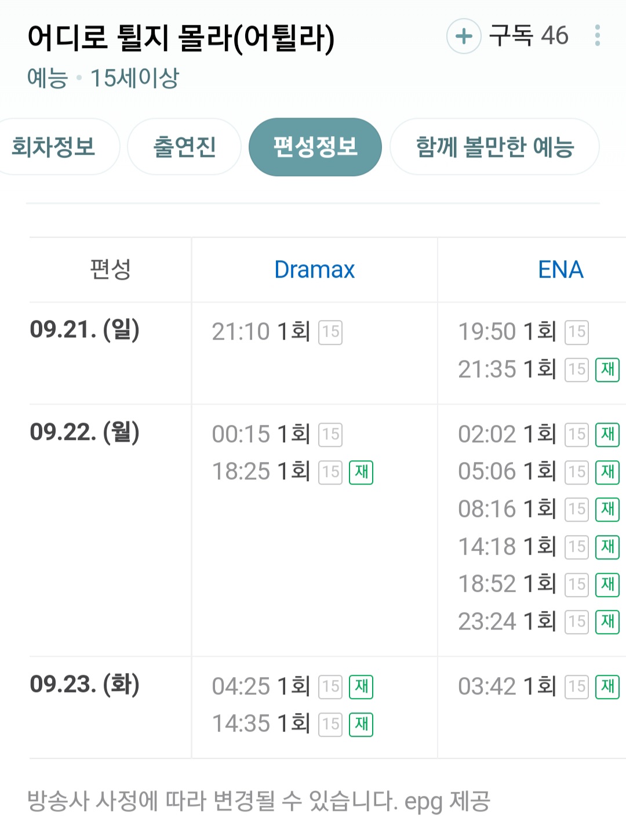Open the 함께 볼만한 예능 tab

pyautogui.click(x=494, y=147)
